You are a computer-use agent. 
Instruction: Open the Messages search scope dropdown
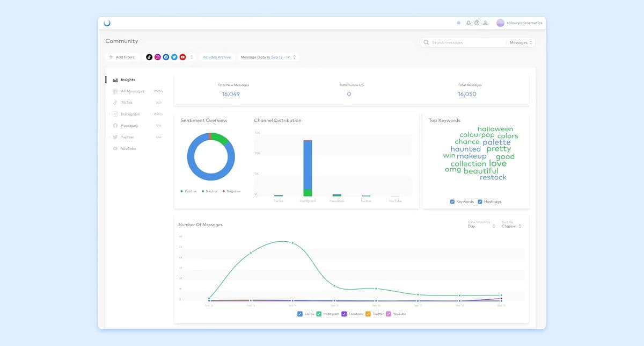[521, 42]
